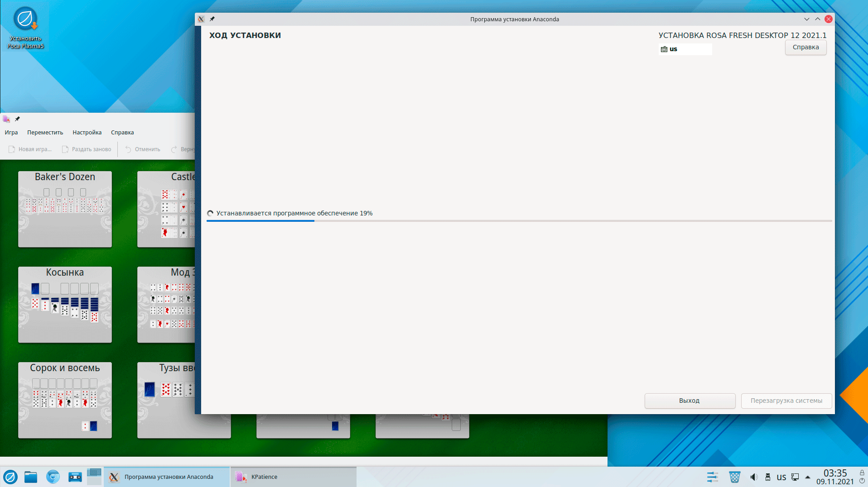Open the Игра menu in KPatience
Screen dimensions: 868x487
pos(11,133)
